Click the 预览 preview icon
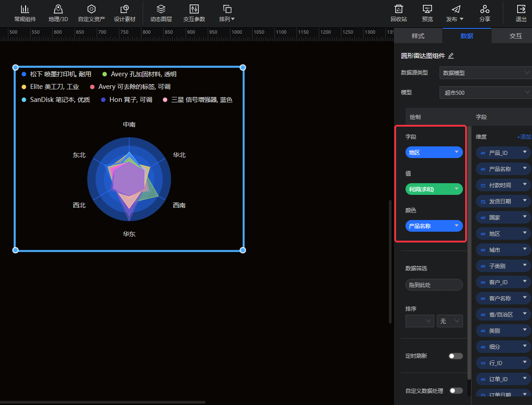 point(427,9)
